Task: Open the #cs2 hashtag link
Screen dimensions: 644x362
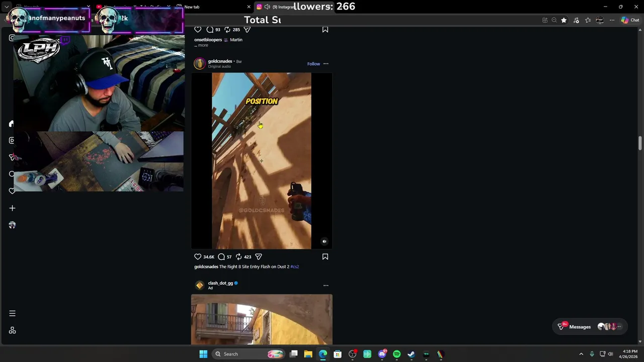Action: point(295,266)
